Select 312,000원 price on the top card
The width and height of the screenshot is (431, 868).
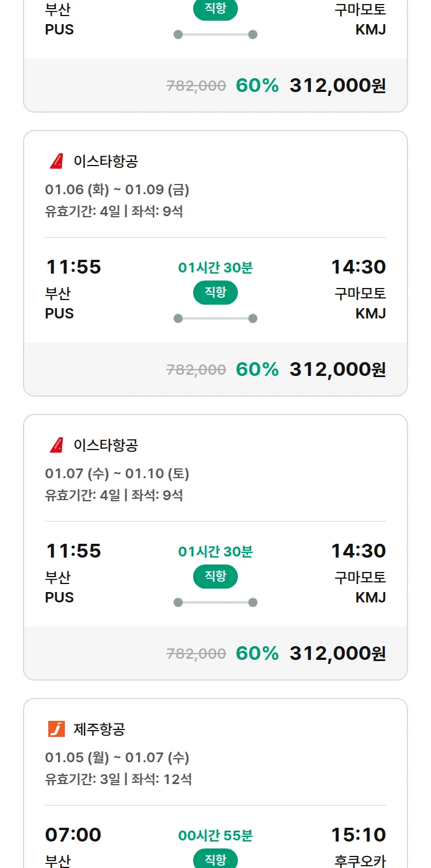pyautogui.click(x=337, y=86)
